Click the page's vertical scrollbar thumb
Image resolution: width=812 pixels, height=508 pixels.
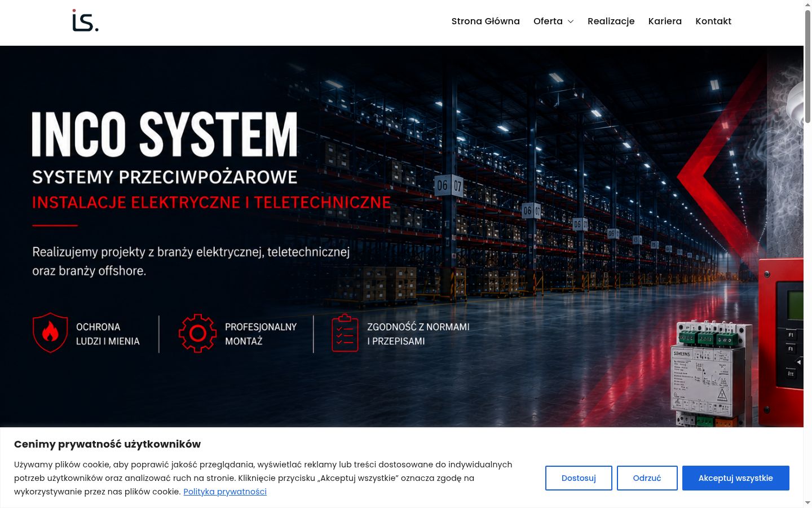807,66
